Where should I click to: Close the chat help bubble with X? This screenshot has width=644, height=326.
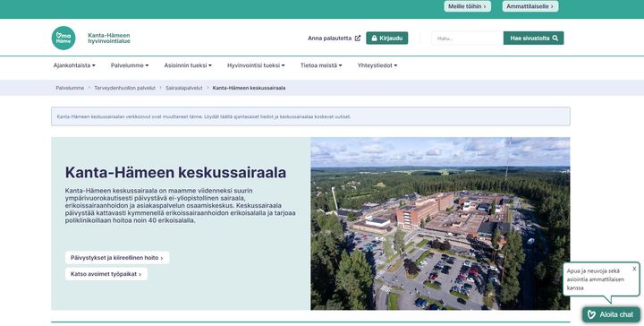pos(634,269)
